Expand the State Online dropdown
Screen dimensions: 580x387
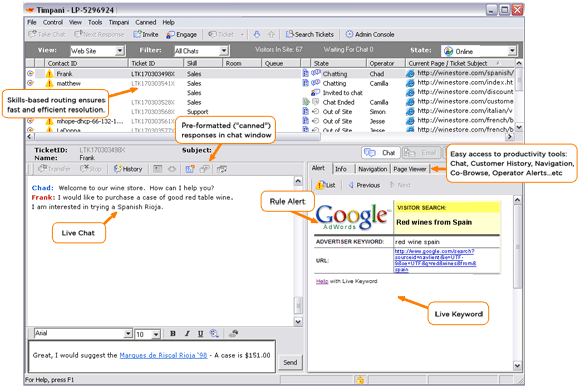pos(512,51)
